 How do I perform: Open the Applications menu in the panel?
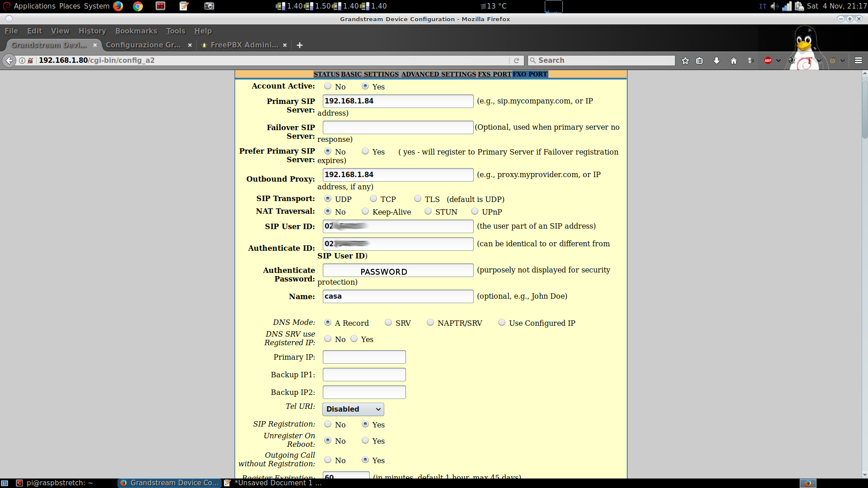[x=34, y=6]
